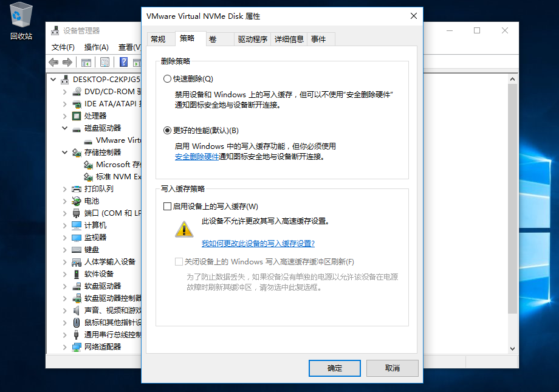Select the 磁盘驱动器 disk drive icon
The image size is (559, 392).
[77, 128]
